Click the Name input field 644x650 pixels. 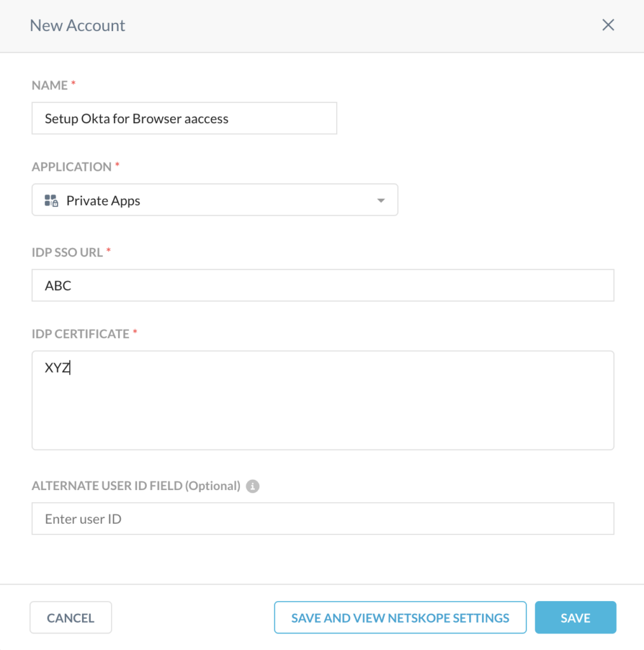(x=184, y=118)
